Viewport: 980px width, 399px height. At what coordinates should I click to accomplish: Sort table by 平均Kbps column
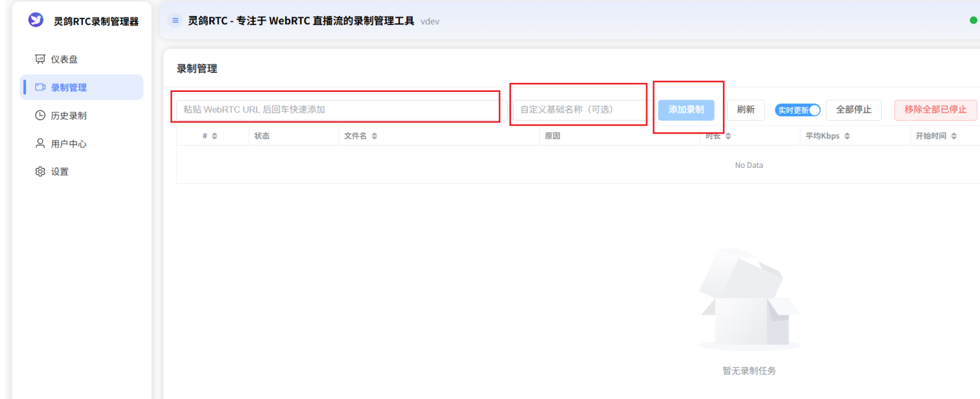click(x=847, y=136)
